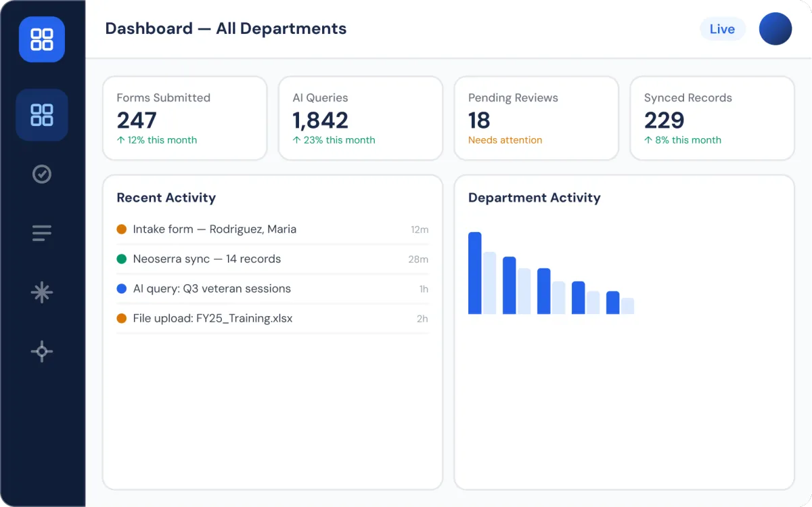Click the 2h timestamp
This screenshot has height=507, width=812.
point(422,319)
